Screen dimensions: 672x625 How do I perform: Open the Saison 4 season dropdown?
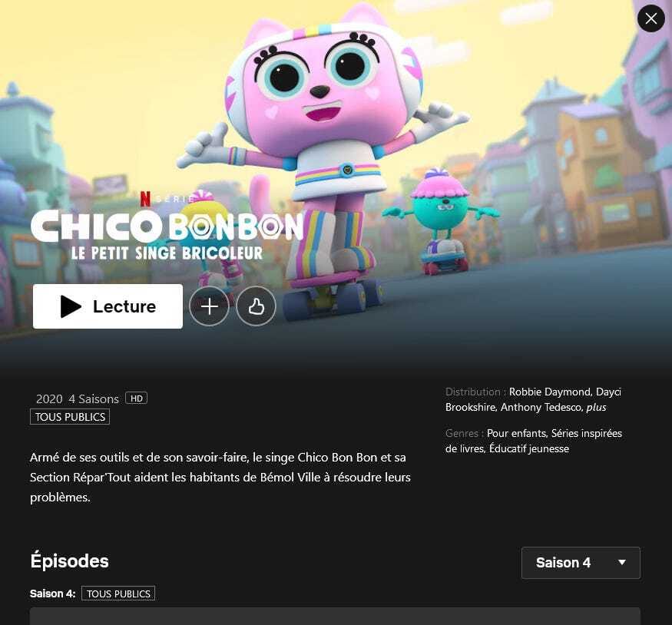pyautogui.click(x=581, y=563)
